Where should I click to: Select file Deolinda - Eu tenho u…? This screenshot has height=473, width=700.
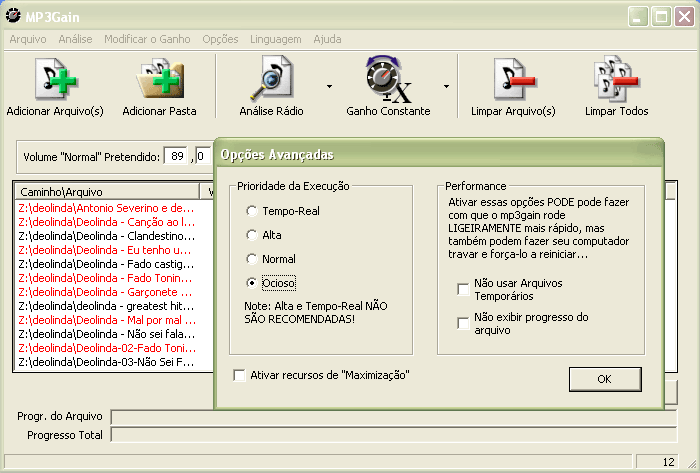105,250
